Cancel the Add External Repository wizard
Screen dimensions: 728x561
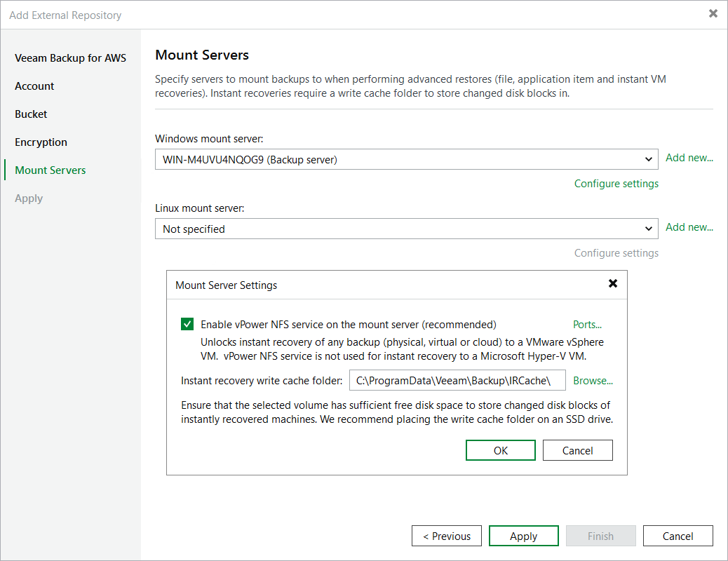point(678,536)
